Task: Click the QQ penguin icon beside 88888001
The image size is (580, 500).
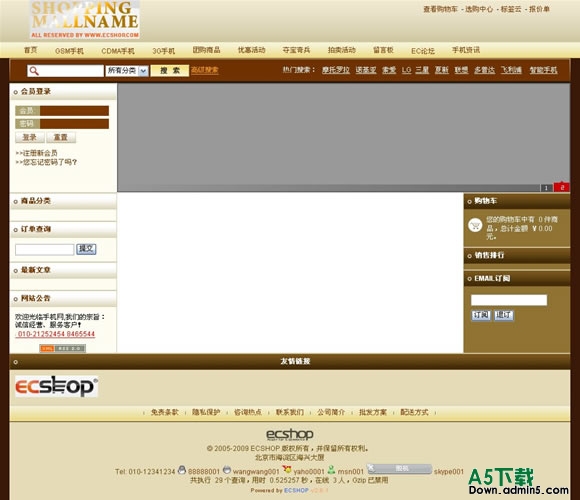Action: pyautogui.click(x=182, y=470)
